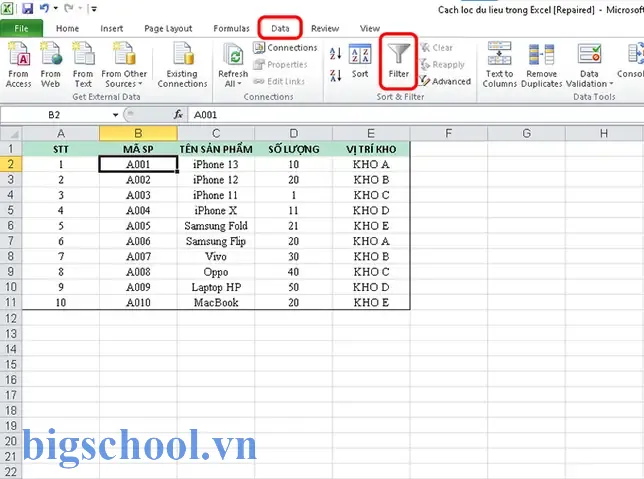Select the MÃ SP header cell
This screenshot has height=479, width=644.
coord(138,149)
